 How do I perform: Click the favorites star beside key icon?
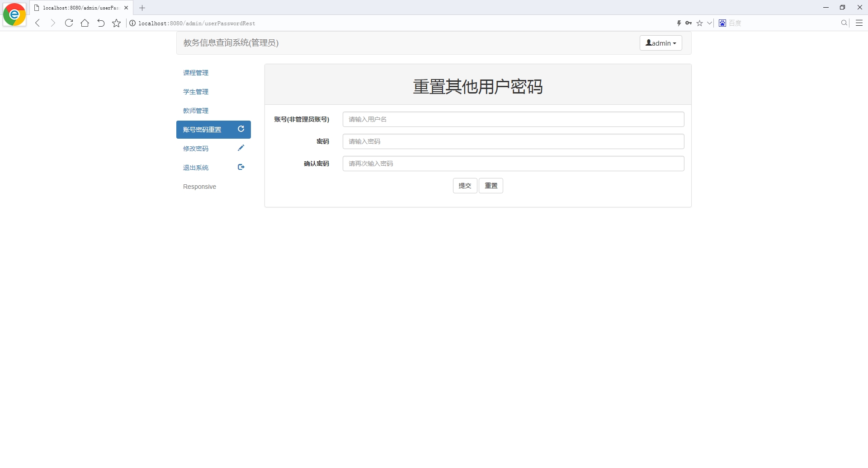click(x=699, y=23)
